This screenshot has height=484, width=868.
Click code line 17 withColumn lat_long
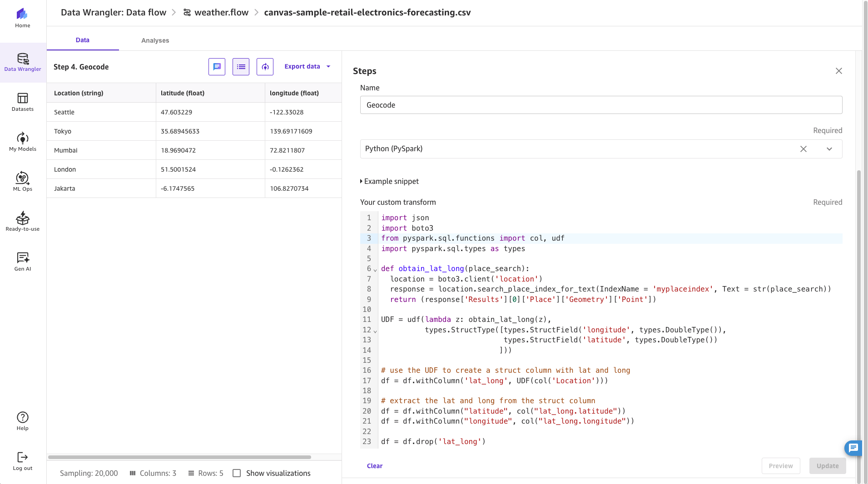point(495,381)
